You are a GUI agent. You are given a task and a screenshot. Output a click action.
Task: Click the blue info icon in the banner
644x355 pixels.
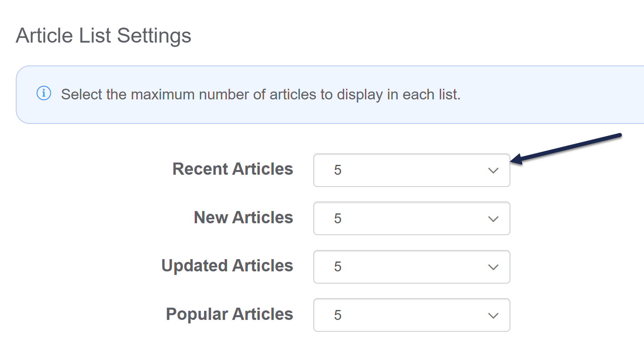pos(44,93)
